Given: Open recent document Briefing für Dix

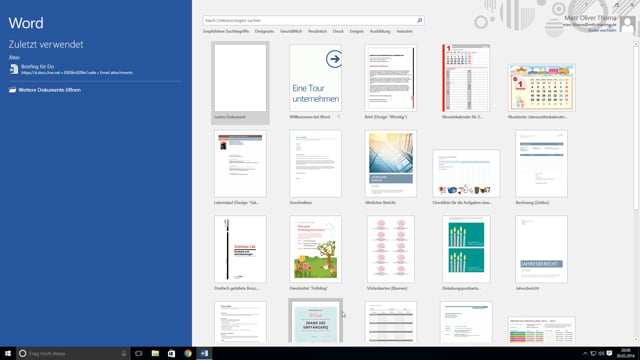Looking at the screenshot, I should coord(95,69).
